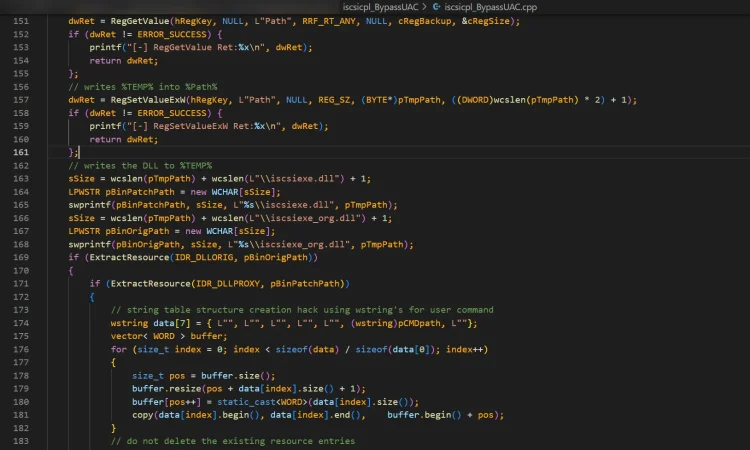750x450 pixels.
Task: Click "vector< WORD > buffer;" on line 175
Action: (169, 336)
